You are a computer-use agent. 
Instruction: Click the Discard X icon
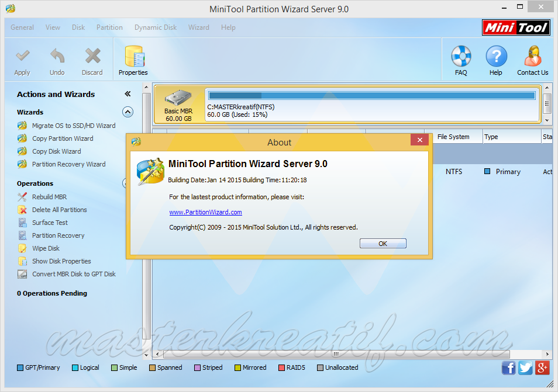[92, 56]
